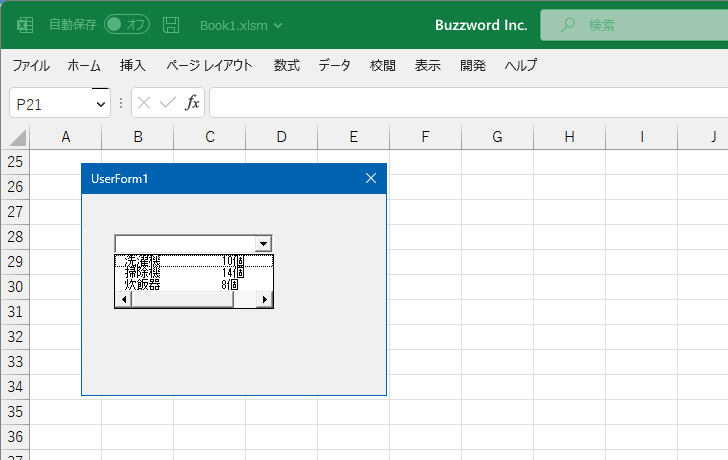Viewport: 728px width, 460px height.
Task: Open the 挿入 tab
Action: (133, 65)
